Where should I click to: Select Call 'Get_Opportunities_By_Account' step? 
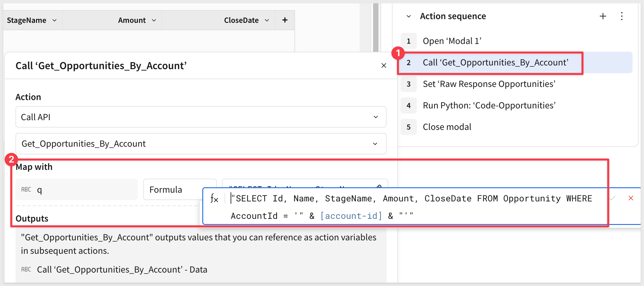click(x=495, y=63)
